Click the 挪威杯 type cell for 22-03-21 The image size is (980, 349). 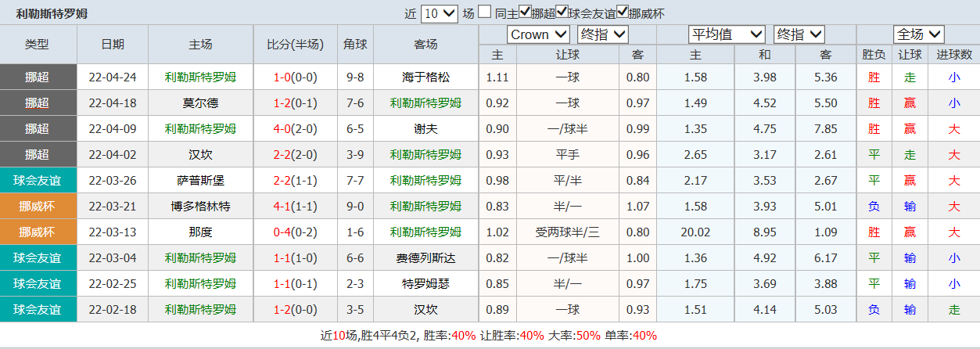pos(38,206)
